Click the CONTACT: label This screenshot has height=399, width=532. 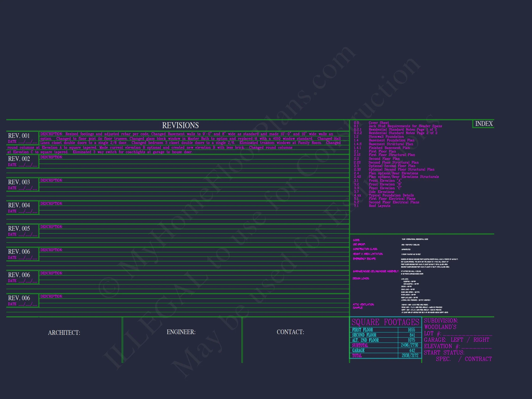pos(290,332)
